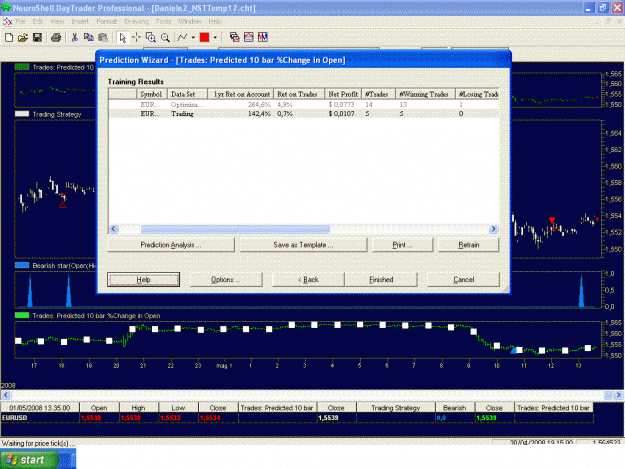Click the red down-triangle sell marker on chart
Screen dimensions: 625x469
pos(552,220)
